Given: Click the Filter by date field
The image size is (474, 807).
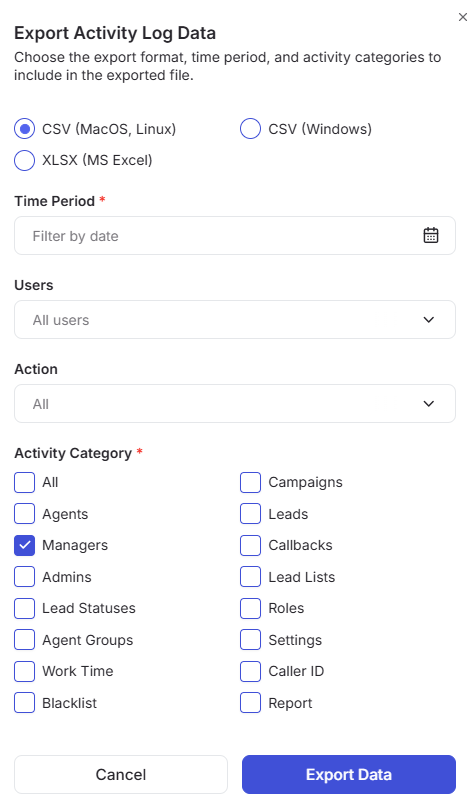Looking at the screenshot, I should click(235, 236).
